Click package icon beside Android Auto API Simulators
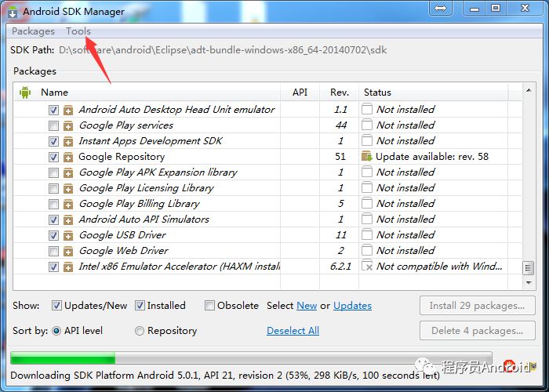The image size is (549, 392). click(68, 220)
